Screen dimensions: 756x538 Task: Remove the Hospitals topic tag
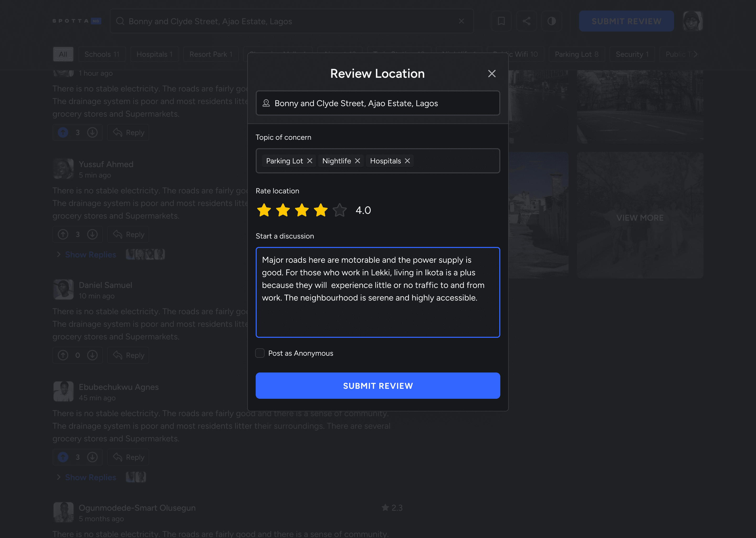(x=407, y=161)
